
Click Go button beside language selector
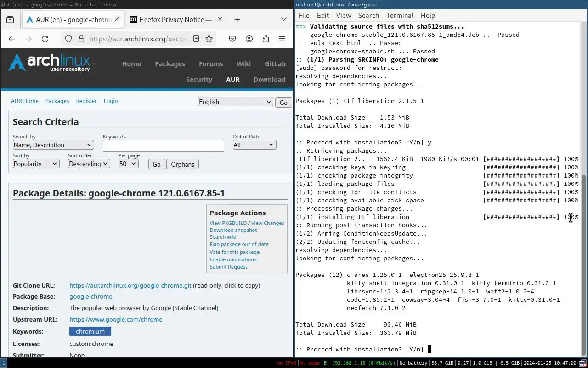coord(283,103)
